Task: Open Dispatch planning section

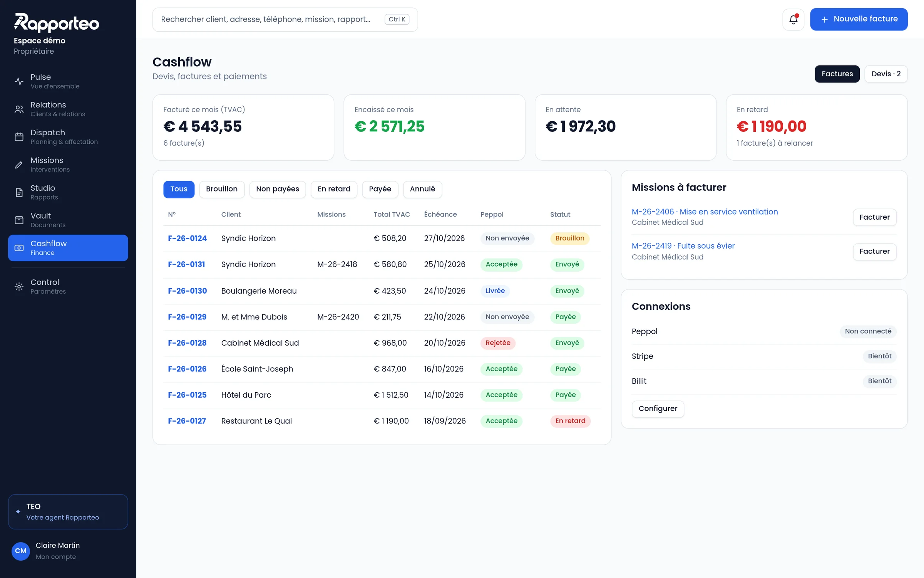Action: tap(68, 137)
